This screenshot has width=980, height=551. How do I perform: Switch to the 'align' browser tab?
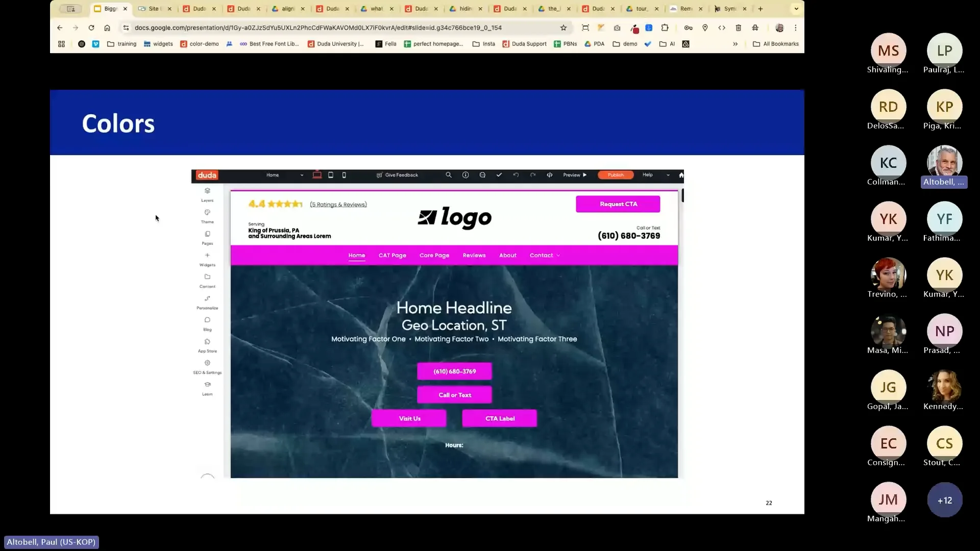click(288, 9)
